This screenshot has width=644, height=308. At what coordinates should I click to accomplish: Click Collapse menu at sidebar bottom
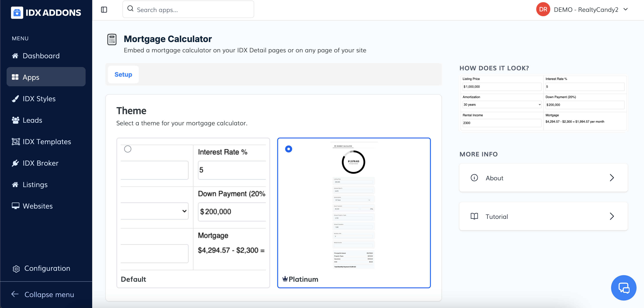49,294
